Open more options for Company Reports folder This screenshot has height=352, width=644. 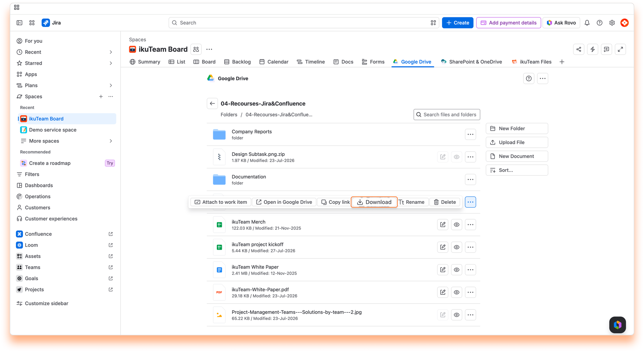(471, 134)
